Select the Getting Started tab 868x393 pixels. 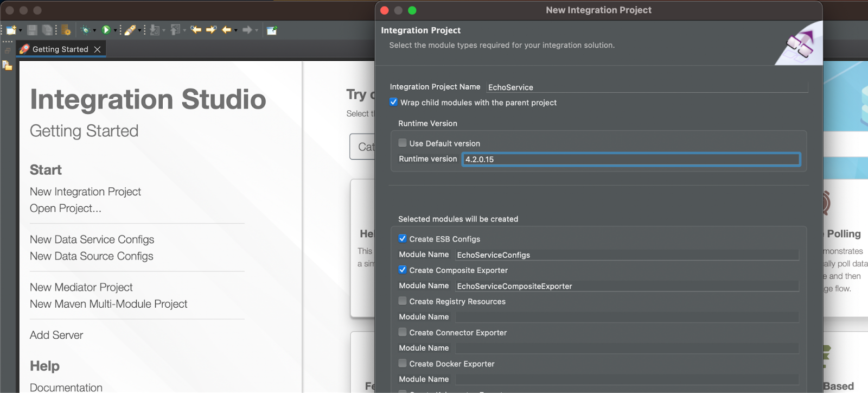pyautogui.click(x=60, y=49)
